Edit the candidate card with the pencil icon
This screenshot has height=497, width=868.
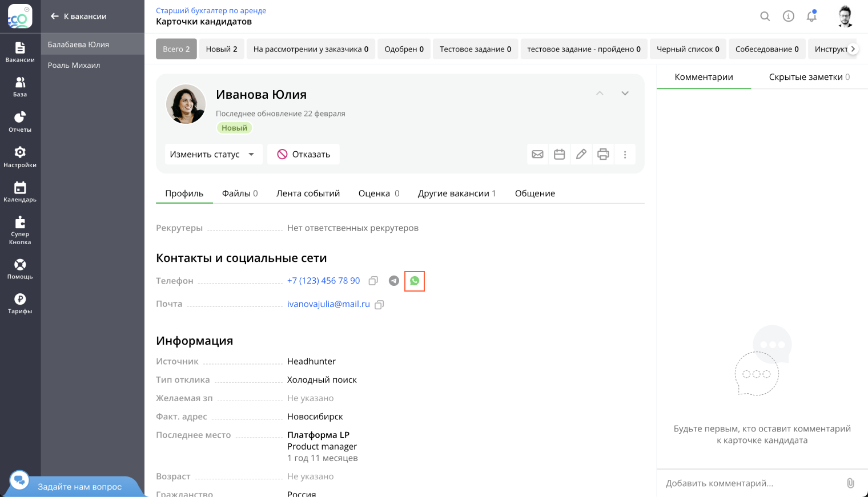[581, 154]
